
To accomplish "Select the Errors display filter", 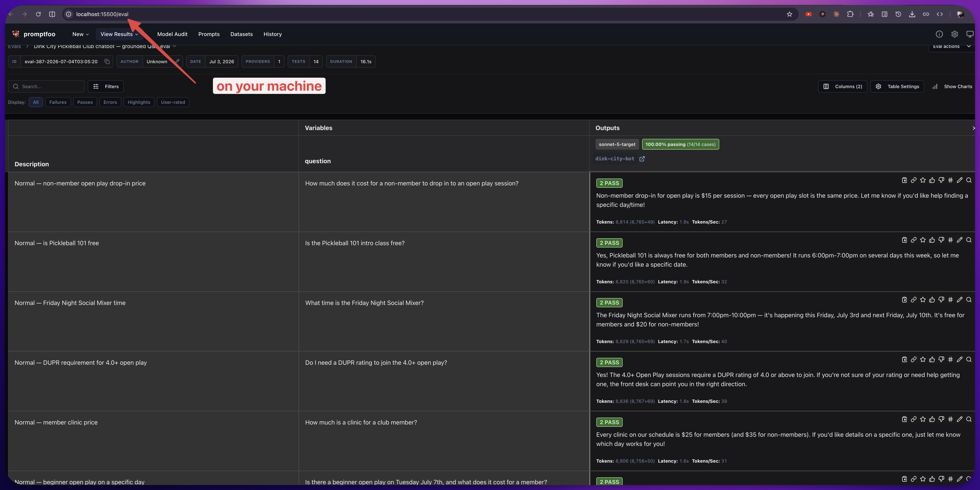I will point(110,102).
